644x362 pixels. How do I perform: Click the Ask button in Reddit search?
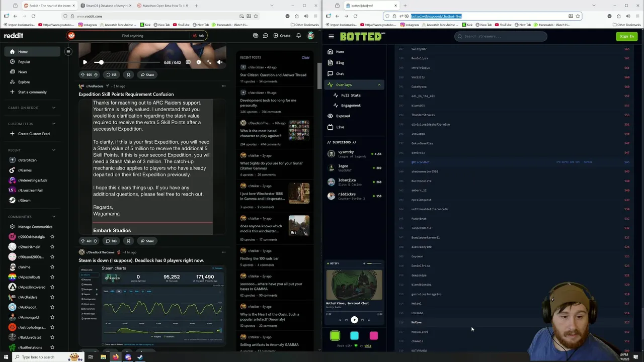(x=198, y=36)
